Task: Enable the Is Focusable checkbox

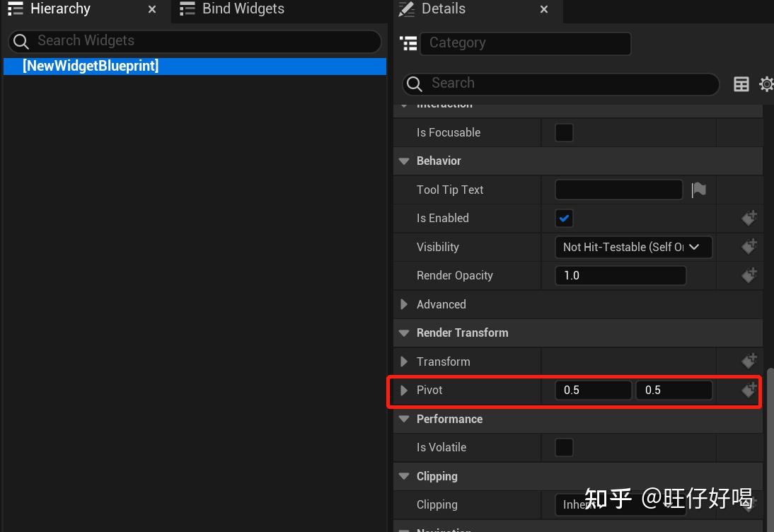Action: 563,132
